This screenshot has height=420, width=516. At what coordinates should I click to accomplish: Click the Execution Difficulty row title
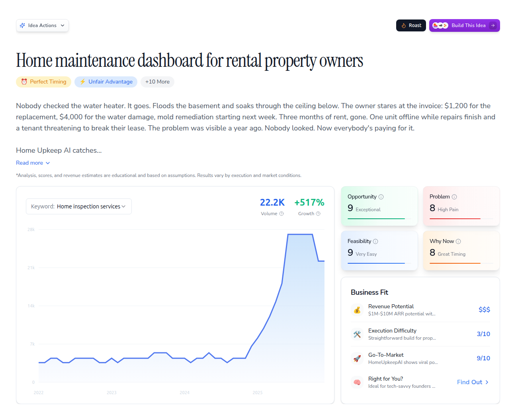(x=392, y=331)
